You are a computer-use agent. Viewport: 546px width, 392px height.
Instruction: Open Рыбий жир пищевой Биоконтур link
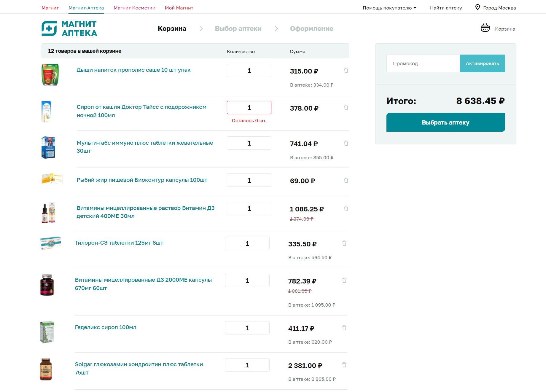[x=142, y=180]
